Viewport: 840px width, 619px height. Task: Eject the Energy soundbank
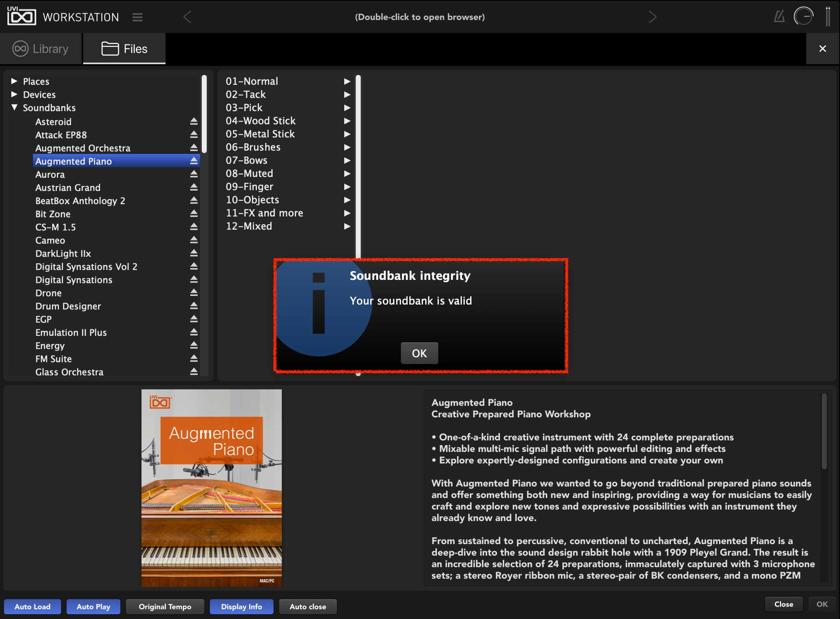coord(194,345)
